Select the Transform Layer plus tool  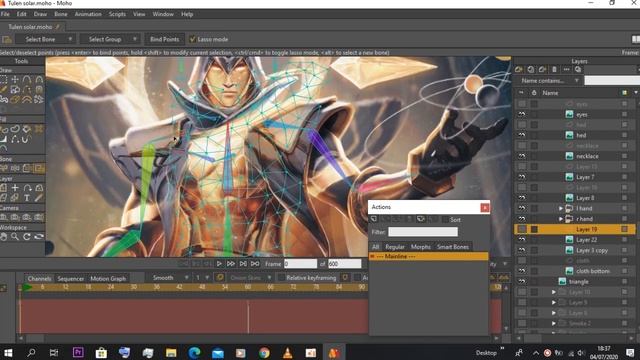(x=15, y=188)
